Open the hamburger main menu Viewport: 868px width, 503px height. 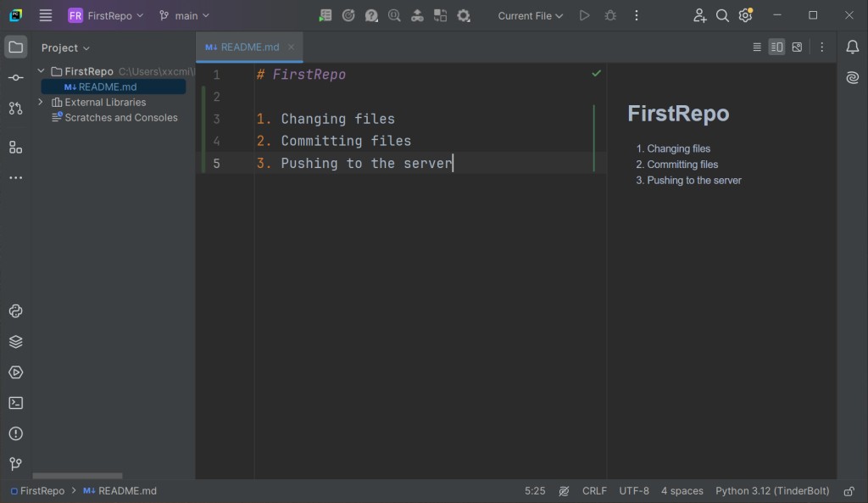click(x=46, y=15)
